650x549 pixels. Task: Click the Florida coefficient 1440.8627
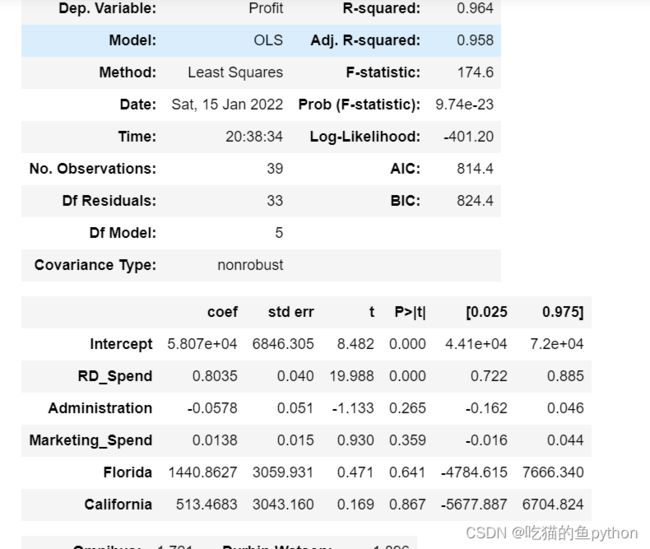203,472
